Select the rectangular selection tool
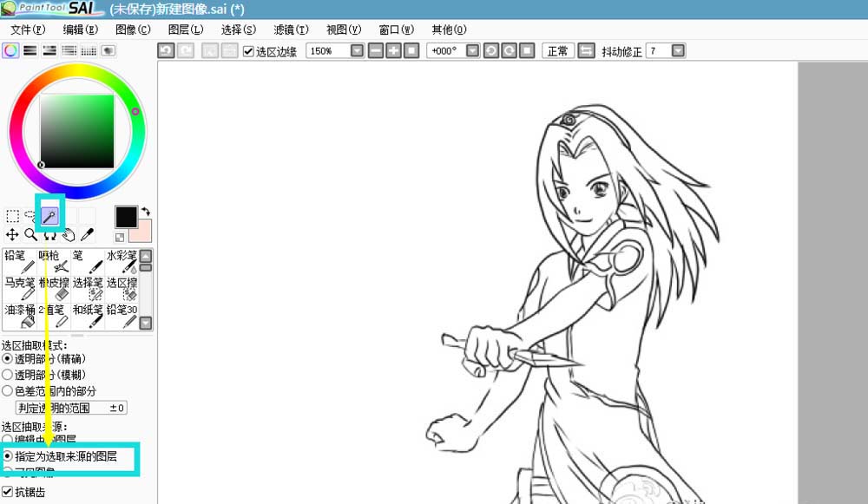Viewport: 868px width, 504px height. 12,216
